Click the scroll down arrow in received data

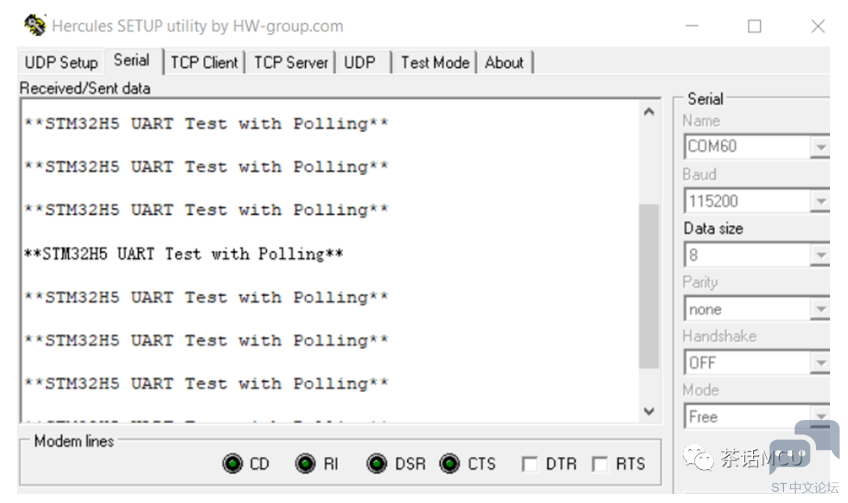(649, 411)
